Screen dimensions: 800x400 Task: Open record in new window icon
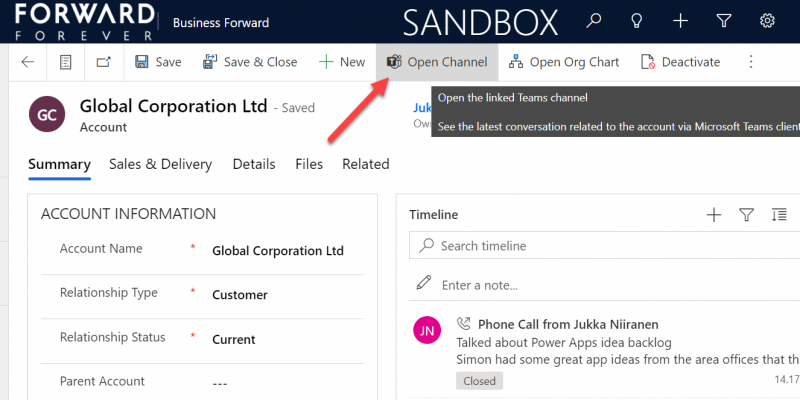click(103, 62)
